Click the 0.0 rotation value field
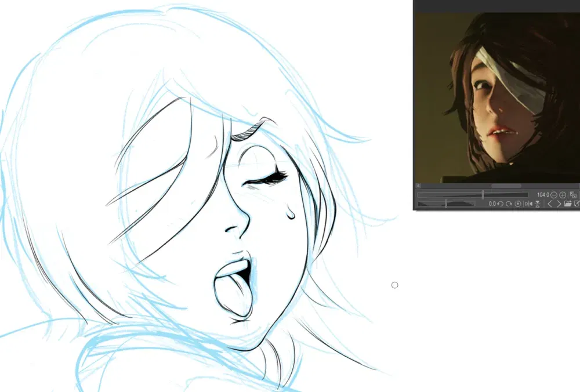Viewport: 580px width, 392px height. coord(492,204)
